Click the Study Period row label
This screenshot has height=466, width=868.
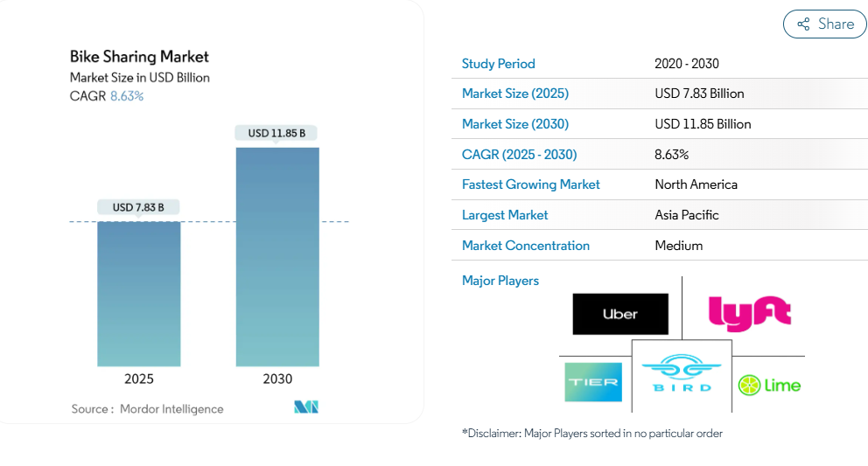point(499,64)
